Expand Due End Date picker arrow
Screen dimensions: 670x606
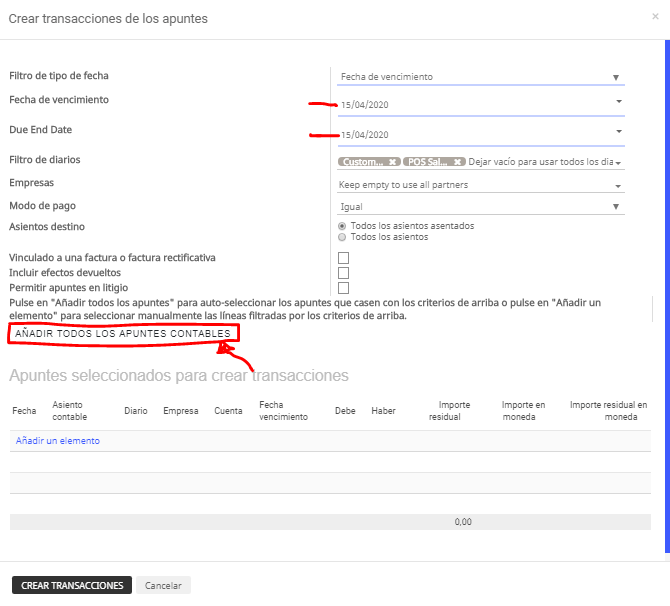619,131
